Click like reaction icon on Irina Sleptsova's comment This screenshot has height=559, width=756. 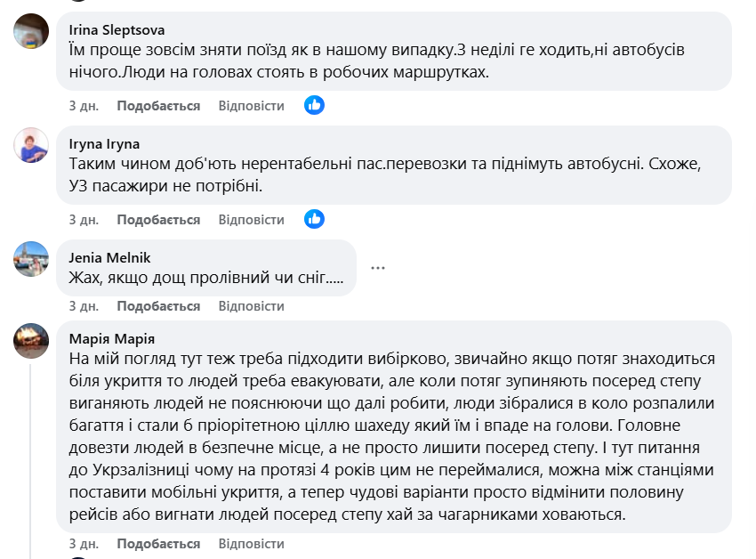[x=314, y=105]
